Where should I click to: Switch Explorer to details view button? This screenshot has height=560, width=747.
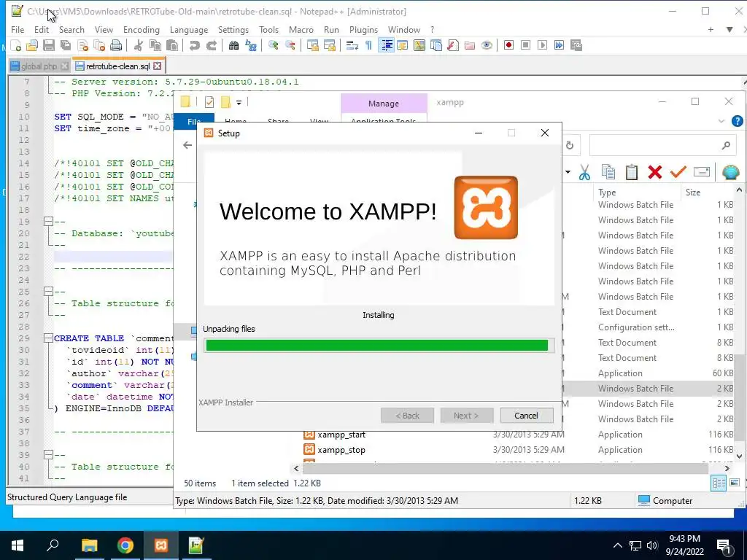(719, 483)
